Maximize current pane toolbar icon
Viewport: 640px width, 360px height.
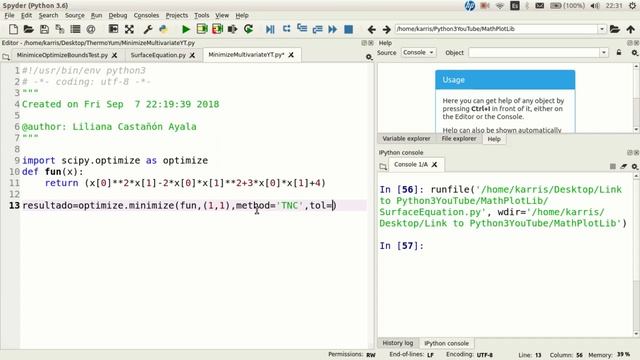point(113,29)
